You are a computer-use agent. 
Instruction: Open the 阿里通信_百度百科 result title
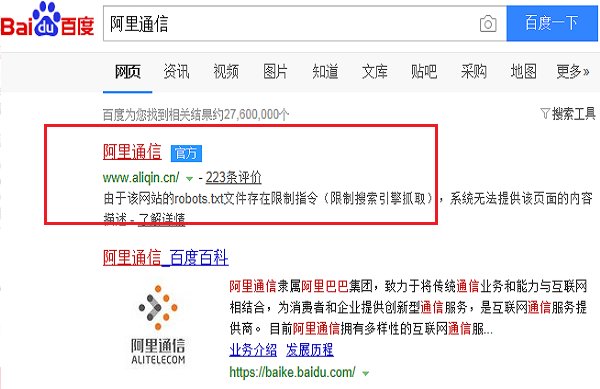(166, 257)
